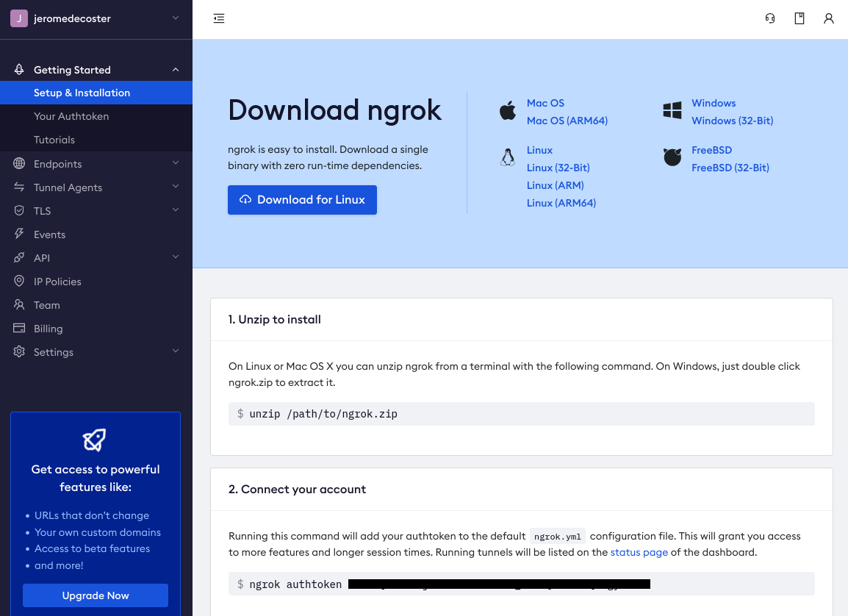Open the jeromedecoster account dropdown
The height and width of the screenshot is (616, 848).
coord(96,18)
